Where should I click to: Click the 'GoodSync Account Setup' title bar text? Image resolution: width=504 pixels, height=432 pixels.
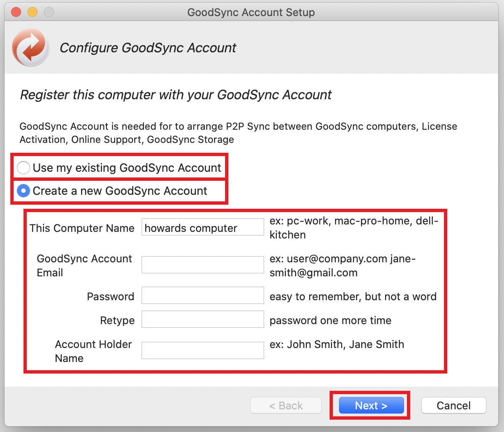(x=251, y=12)
